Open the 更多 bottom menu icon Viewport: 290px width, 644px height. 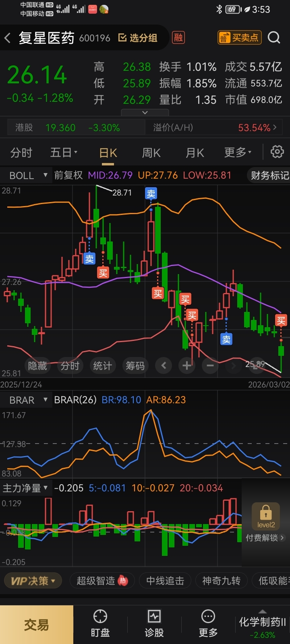click(x=208, y=623)
